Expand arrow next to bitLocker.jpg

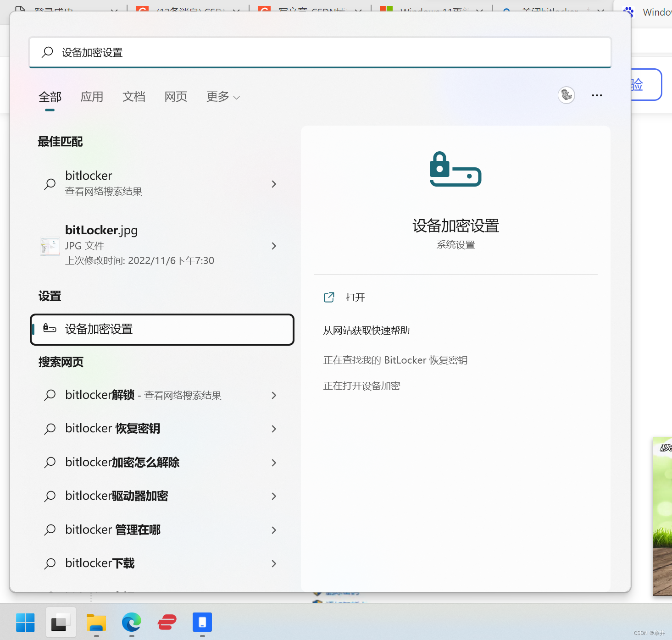274,246
